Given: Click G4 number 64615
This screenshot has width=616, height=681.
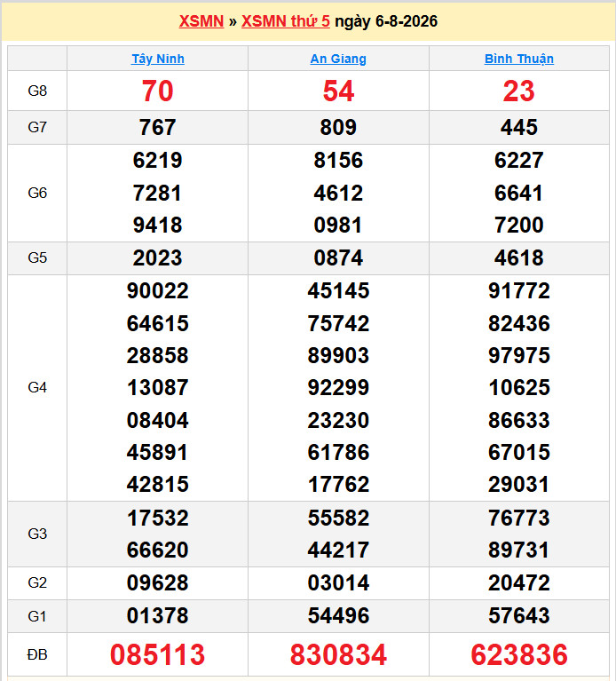Looking at the screenshot, I should click(158, 323).
